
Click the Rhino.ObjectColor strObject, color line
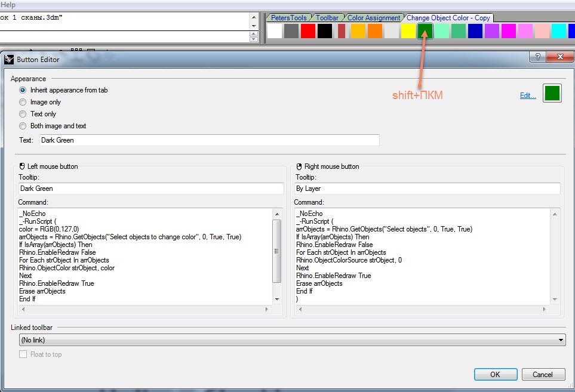67,268
